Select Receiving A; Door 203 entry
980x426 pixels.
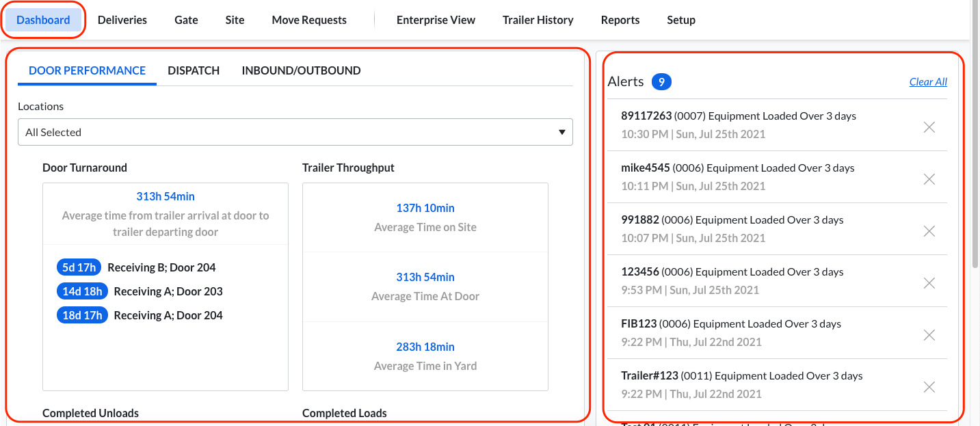[x=168, y=291]
